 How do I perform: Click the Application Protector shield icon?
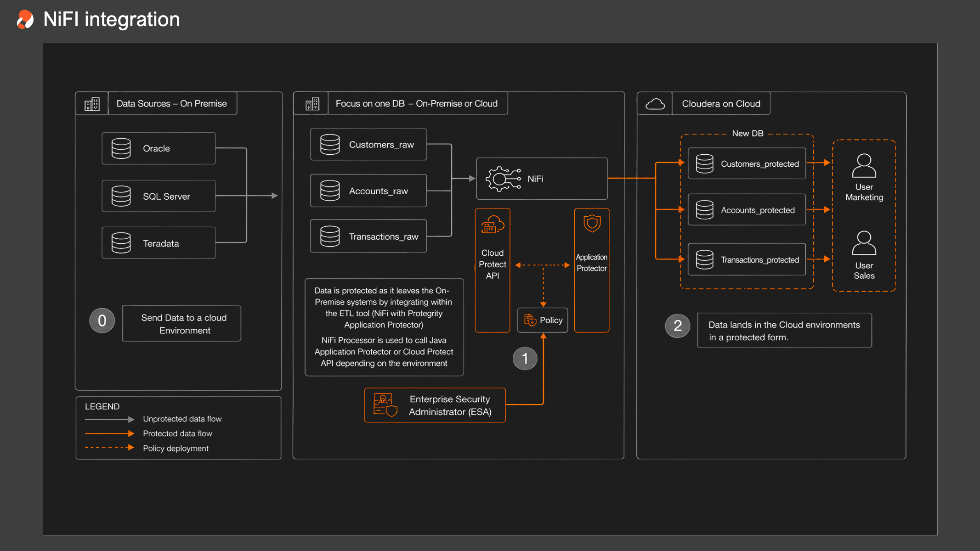[592, 224]
